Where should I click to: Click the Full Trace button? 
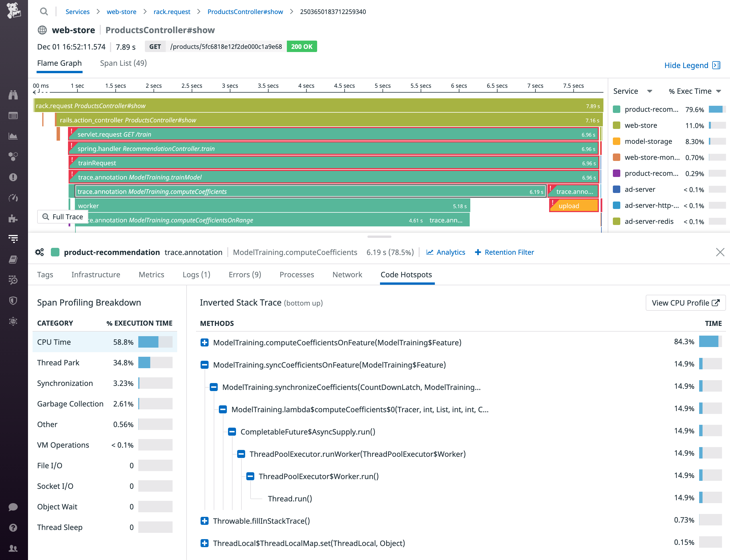[62, 217]
